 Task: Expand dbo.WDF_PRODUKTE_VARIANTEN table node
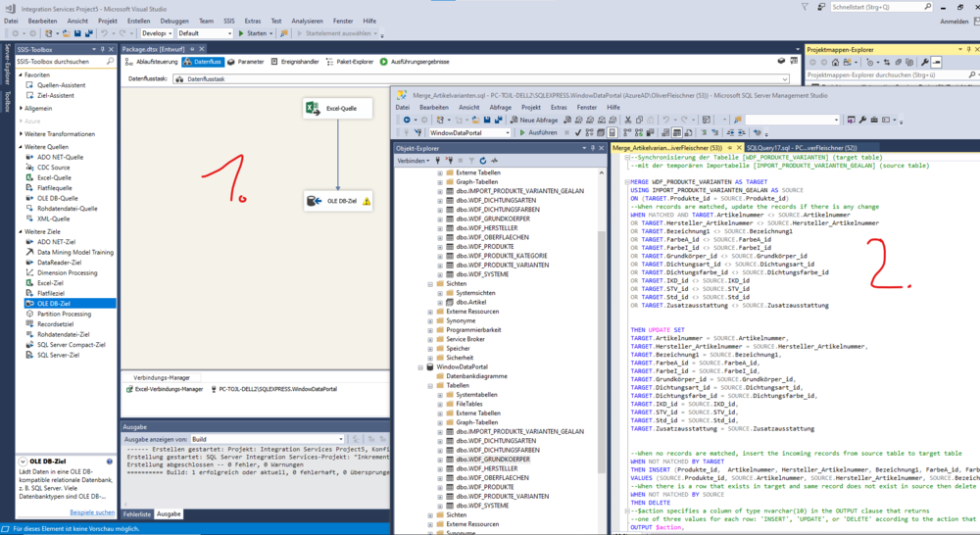tap(439, 266)
